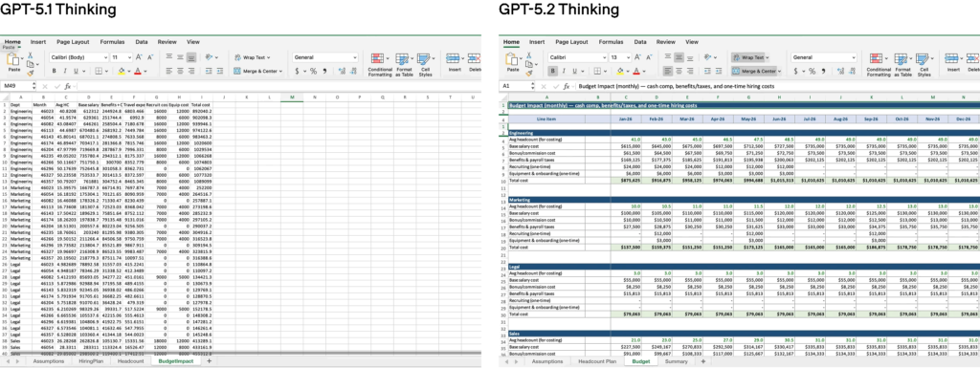Viewport: 980px width, 368px height.
Task: Open the Page Layout tab in right window
Action: pos(572,42)
